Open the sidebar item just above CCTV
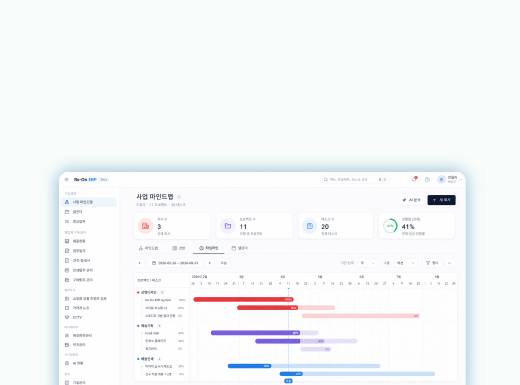 coord(89,308)
